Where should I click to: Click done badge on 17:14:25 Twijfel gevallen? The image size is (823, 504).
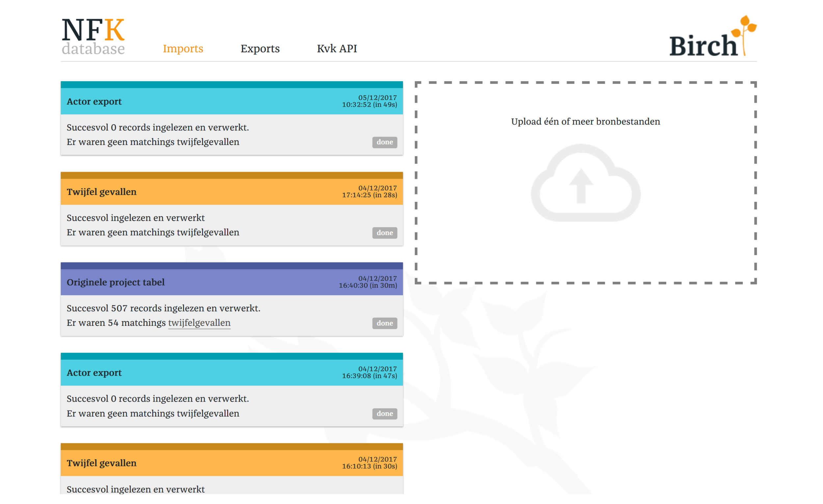(385, 233)
